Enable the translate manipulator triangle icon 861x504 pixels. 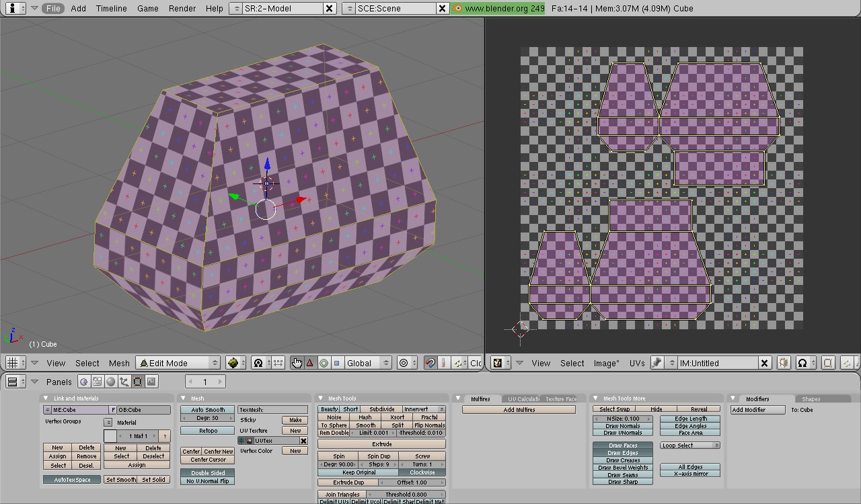coord(310,363)
